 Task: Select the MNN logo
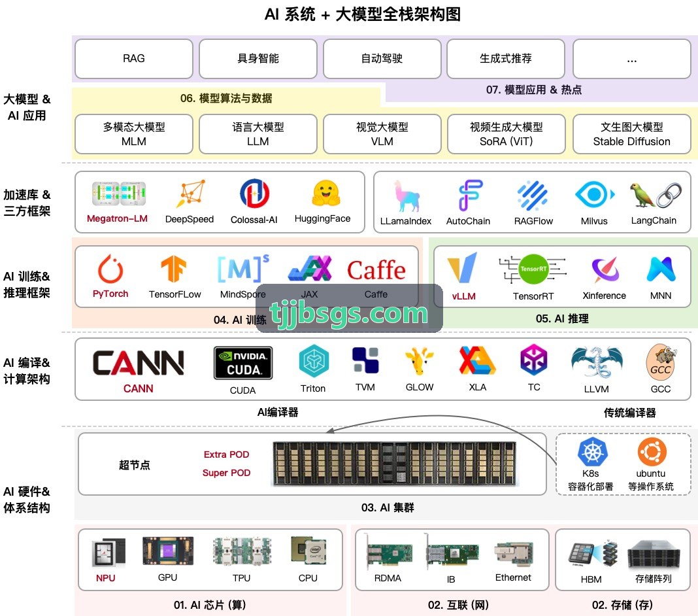[661, 269]
